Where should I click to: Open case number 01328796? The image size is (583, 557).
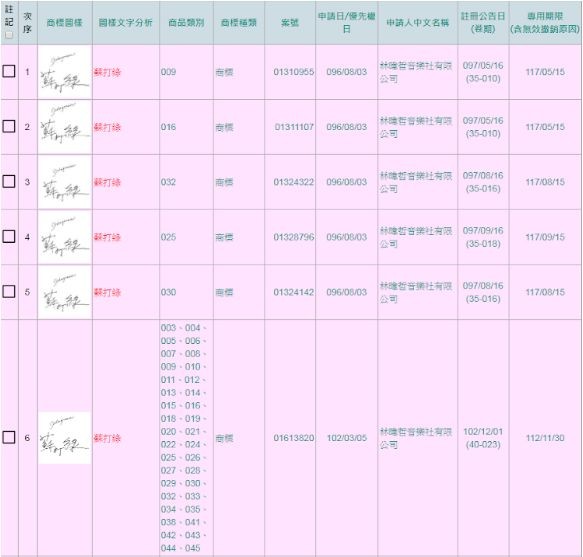[294, 237]
